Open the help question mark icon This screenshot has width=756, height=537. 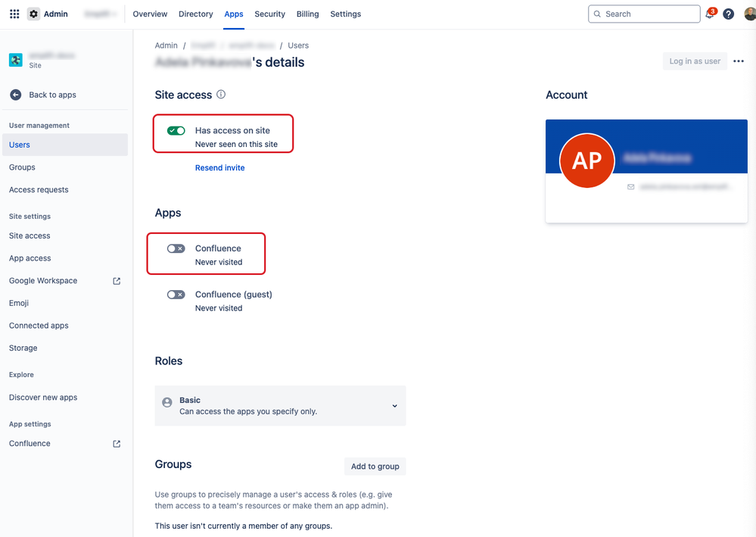point(728,14)
